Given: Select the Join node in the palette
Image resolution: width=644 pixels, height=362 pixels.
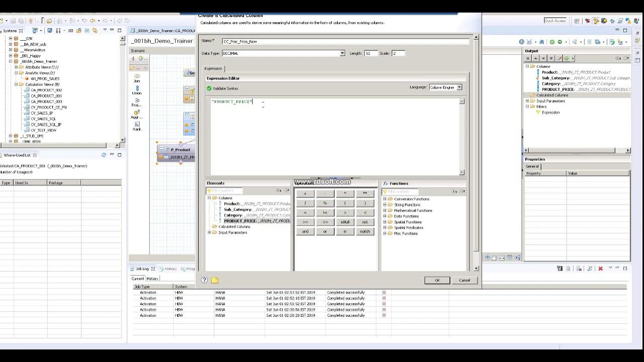Looking at the screenshot, I should 137,78.
